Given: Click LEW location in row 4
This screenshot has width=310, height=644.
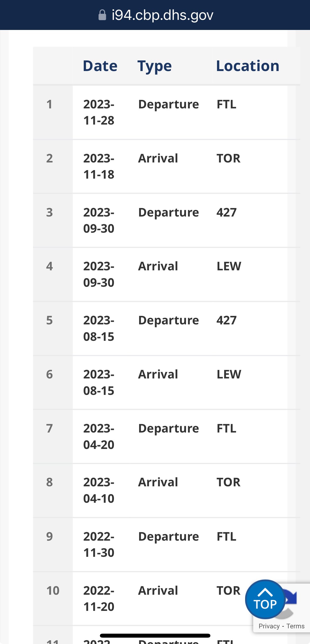Looking at the screenshot, I should pyautogui.click(x=229, y=266).
